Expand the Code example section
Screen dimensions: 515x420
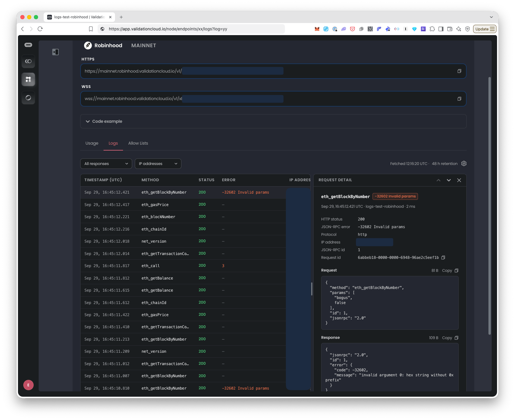[273, 121]
